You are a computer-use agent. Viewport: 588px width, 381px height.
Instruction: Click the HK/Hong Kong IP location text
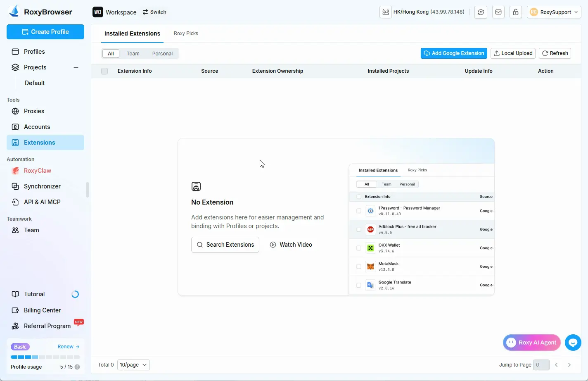429,12
